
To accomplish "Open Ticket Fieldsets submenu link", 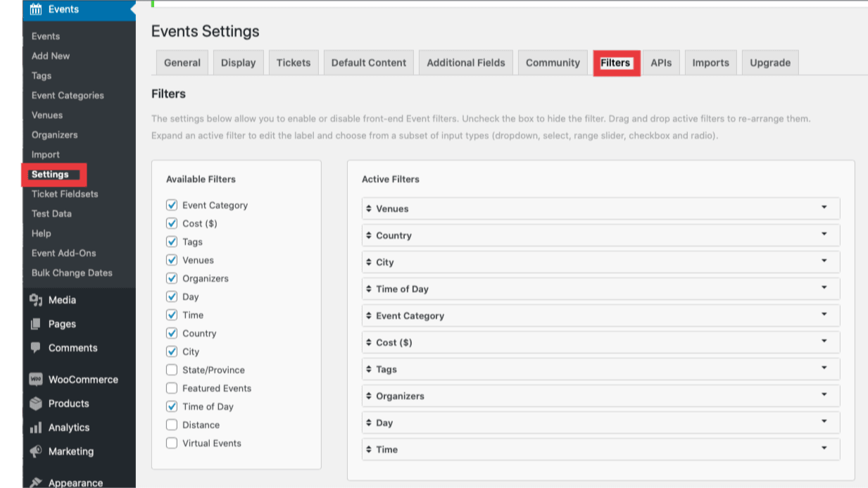I will pos(65,194).
